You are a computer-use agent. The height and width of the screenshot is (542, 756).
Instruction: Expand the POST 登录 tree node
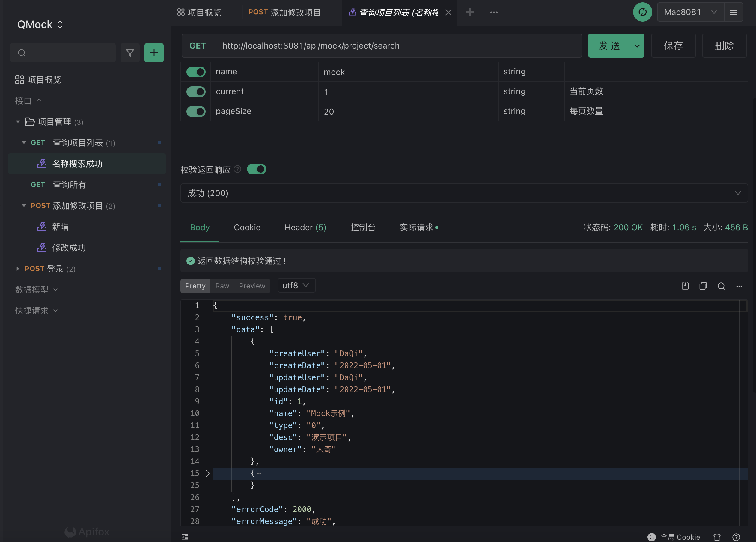pyautogui.click(x=18, y=269)
